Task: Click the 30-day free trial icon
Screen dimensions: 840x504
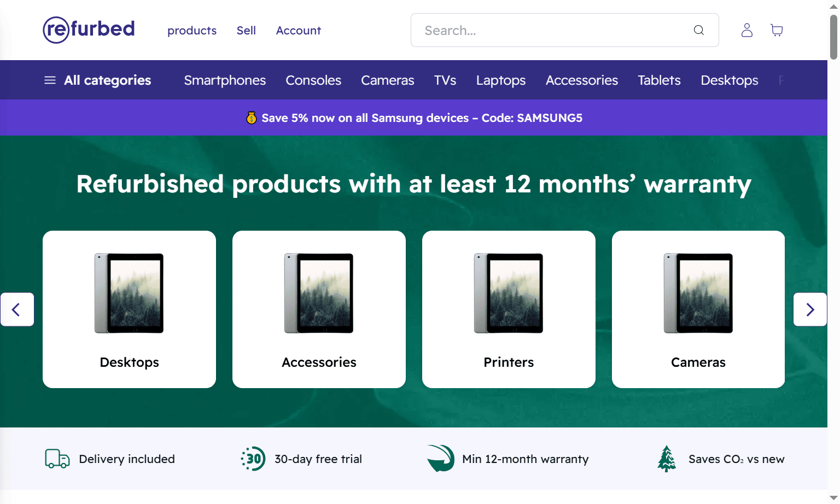Action: click(253, 459)
